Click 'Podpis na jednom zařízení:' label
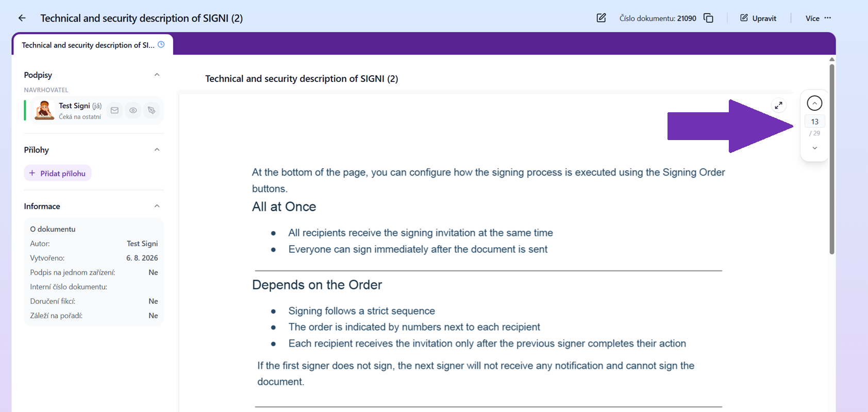 tap(73, 272)
